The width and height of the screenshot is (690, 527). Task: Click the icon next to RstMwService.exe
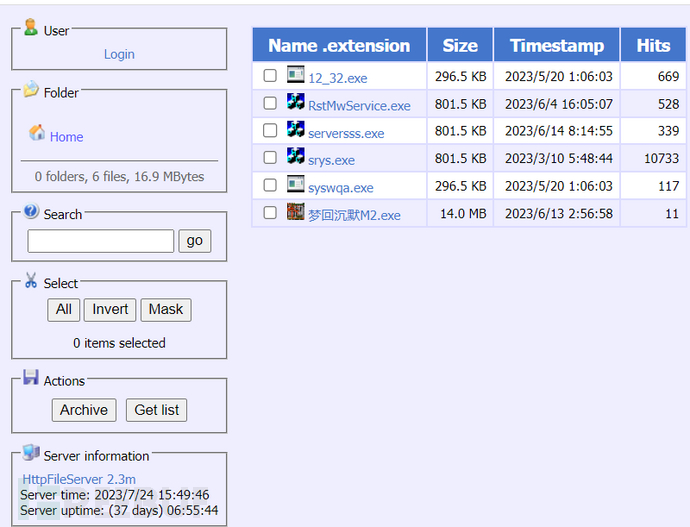click(x=295, y=102)
